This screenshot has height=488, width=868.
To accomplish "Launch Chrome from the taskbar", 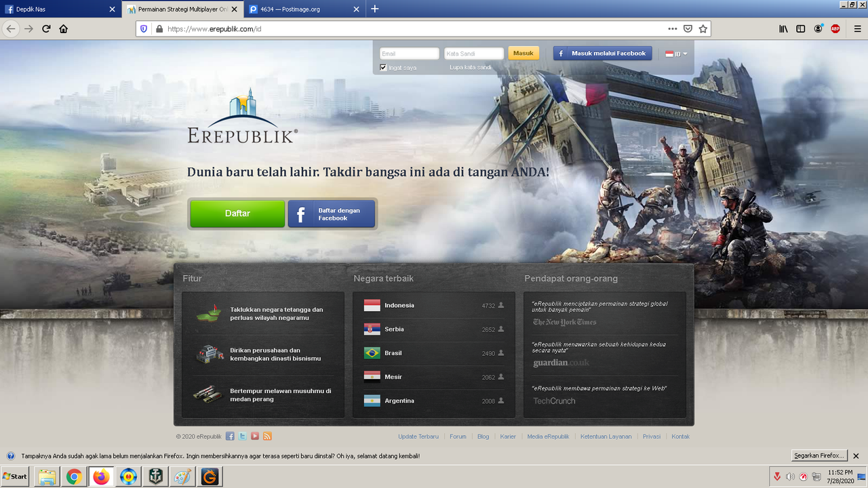I will point(74,476).
